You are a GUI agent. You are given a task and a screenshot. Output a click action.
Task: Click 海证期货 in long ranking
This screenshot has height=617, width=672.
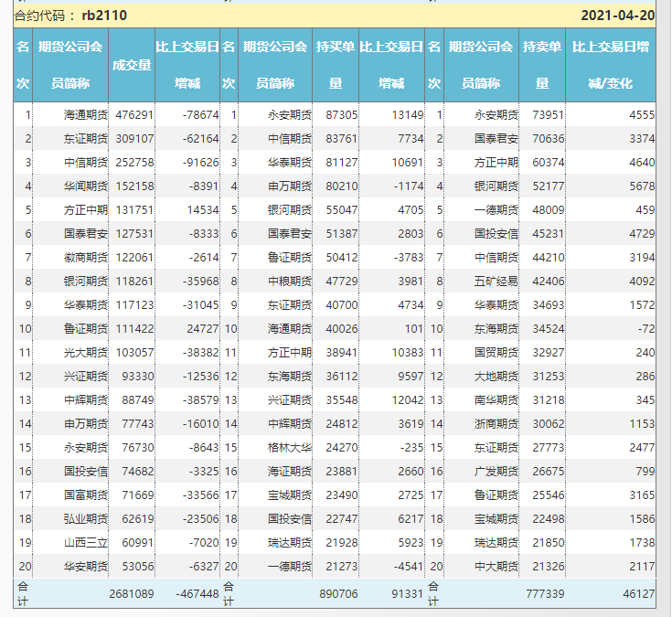[290, 472]
